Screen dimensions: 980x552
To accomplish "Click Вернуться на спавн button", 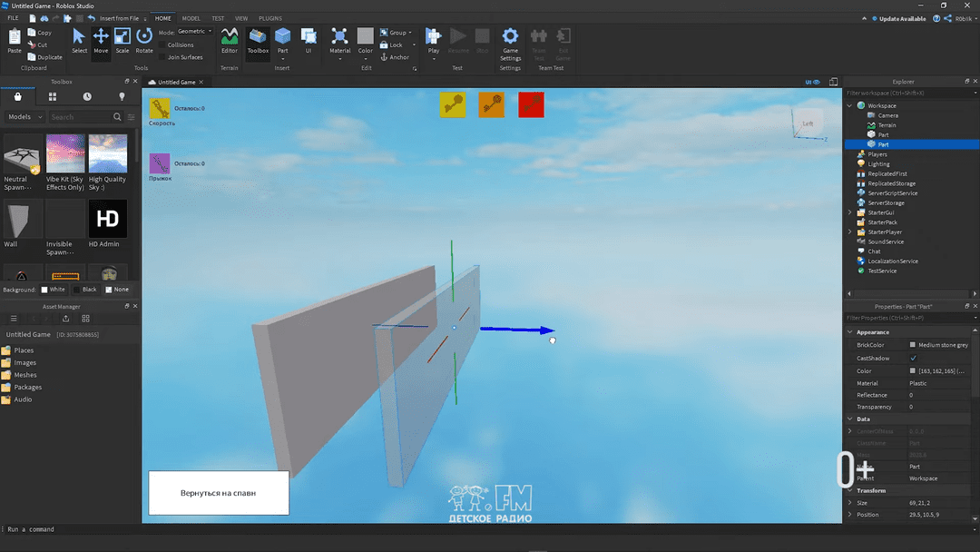I will point(219,493).
